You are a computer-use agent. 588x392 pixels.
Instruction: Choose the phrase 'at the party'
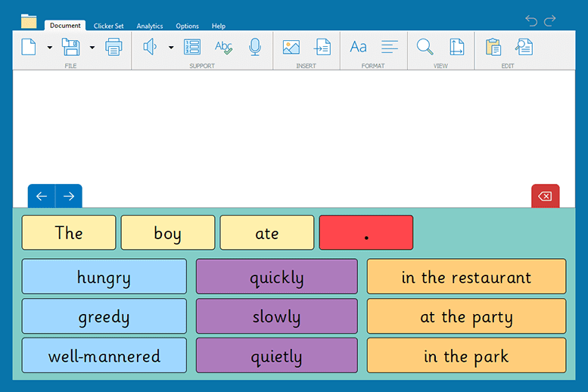[466, 316]
